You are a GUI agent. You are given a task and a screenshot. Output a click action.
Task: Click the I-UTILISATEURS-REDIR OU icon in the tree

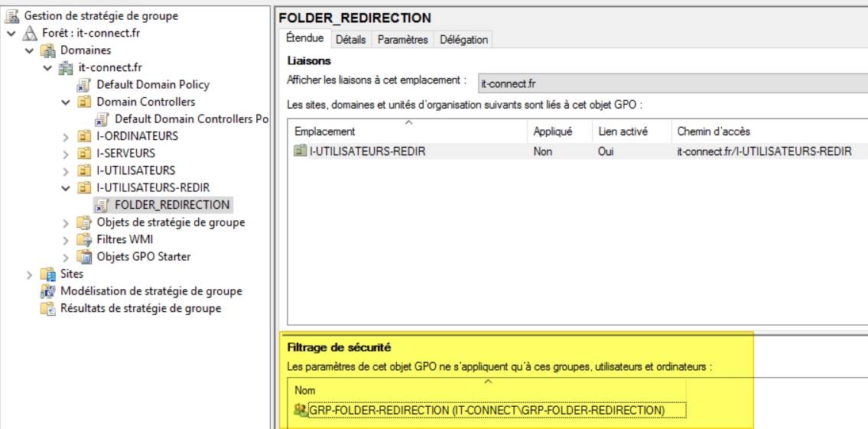(84, 187)
